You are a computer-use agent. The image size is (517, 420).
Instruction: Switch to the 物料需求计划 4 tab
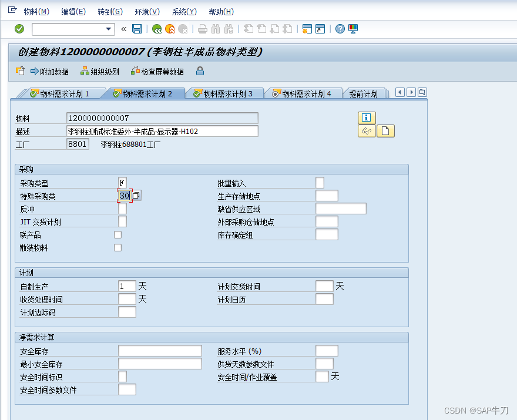pyautogui.click(x=303, y=94)
